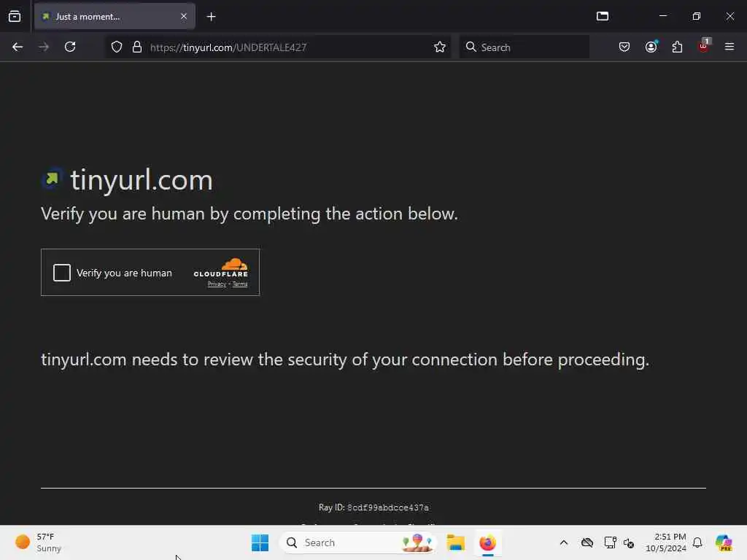This screenshot has height=560, width=747.
Task: Click the Cloudflare logo in the widget
Action: 221,268
